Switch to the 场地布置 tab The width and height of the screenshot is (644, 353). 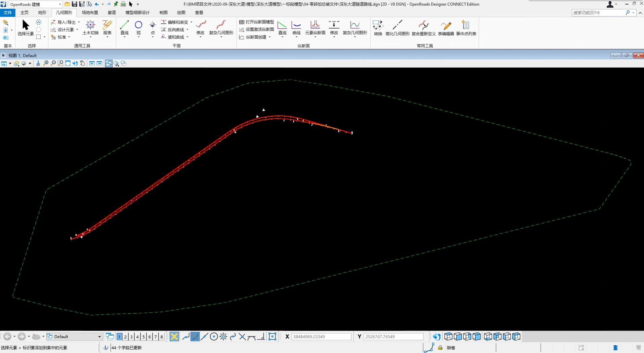(x=90, y=12)
